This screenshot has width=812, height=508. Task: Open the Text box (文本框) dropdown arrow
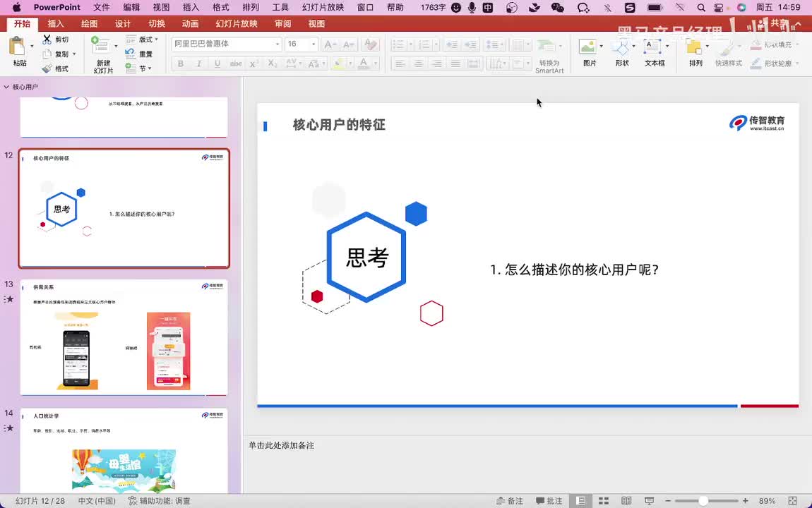point(667,46)
